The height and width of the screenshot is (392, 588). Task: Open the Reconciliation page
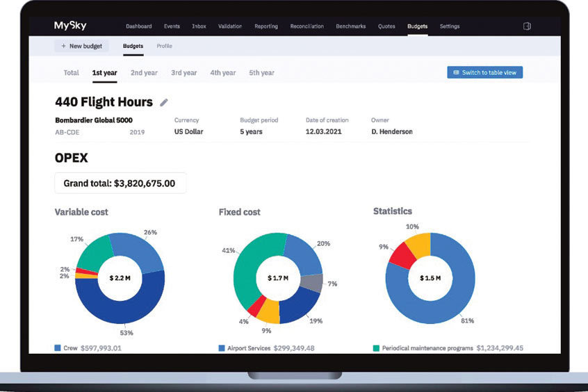(x=307, y=26)
